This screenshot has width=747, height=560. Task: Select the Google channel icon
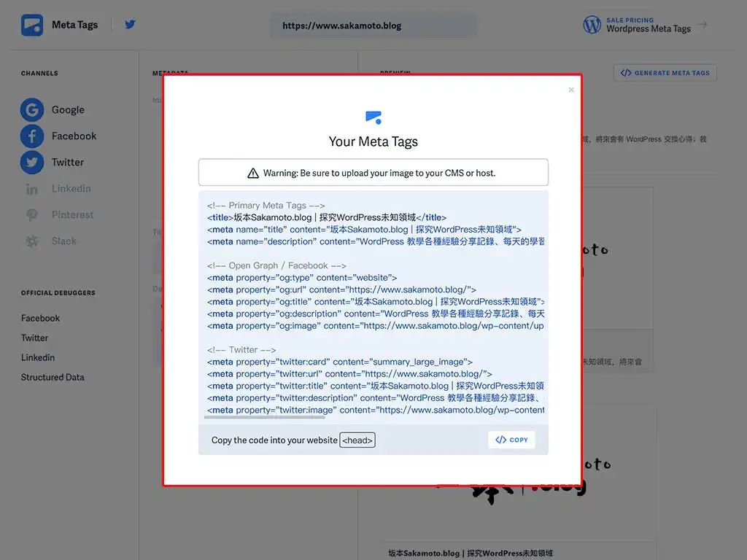click(32, 110)
